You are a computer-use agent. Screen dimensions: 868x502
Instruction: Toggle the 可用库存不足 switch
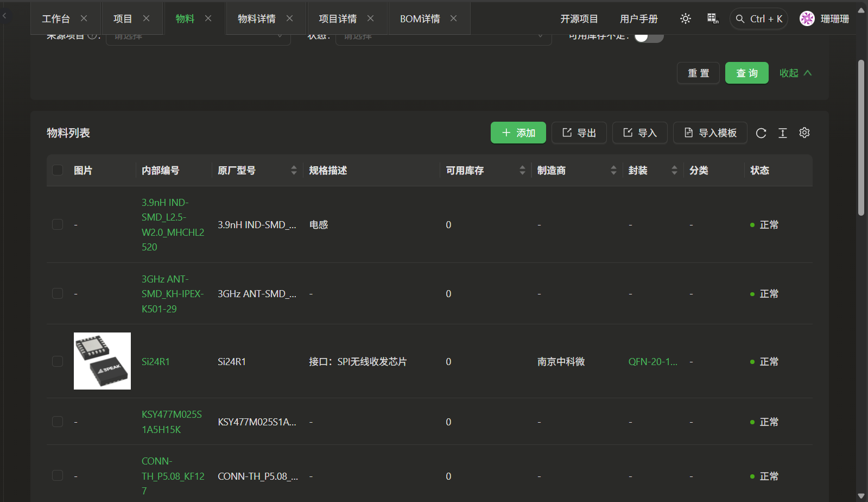click(649, 37)
